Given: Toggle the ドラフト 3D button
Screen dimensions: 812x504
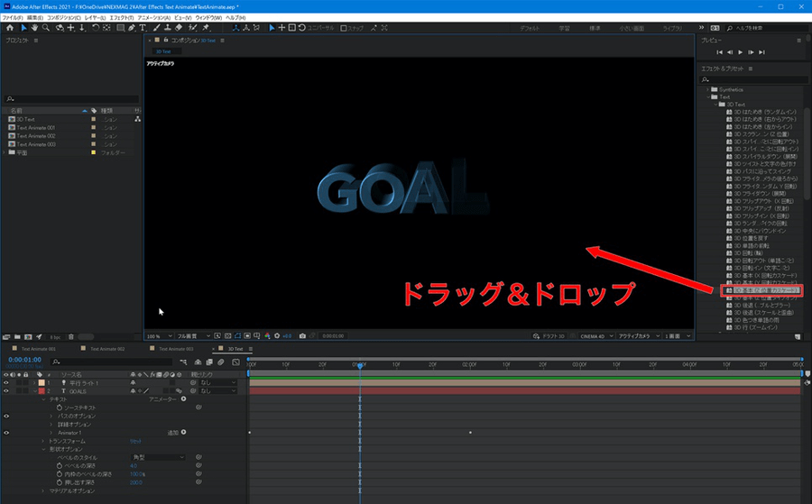Looking at the screenshot, I should pos(549,336).
